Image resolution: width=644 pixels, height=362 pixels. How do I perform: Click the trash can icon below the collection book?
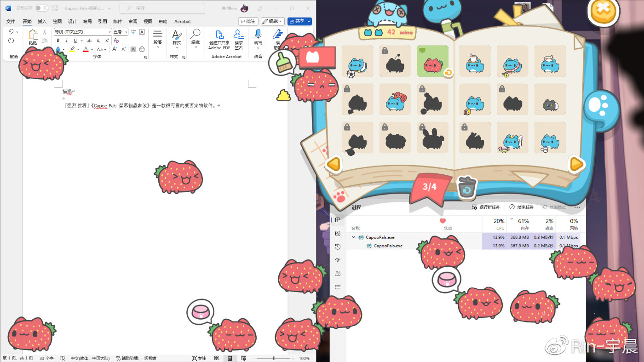(466, 187)
